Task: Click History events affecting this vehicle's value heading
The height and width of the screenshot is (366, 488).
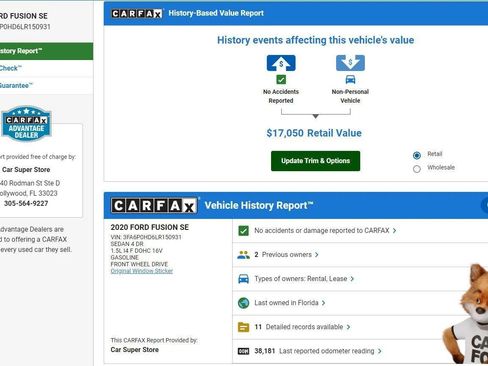Action: pos(315,40)
